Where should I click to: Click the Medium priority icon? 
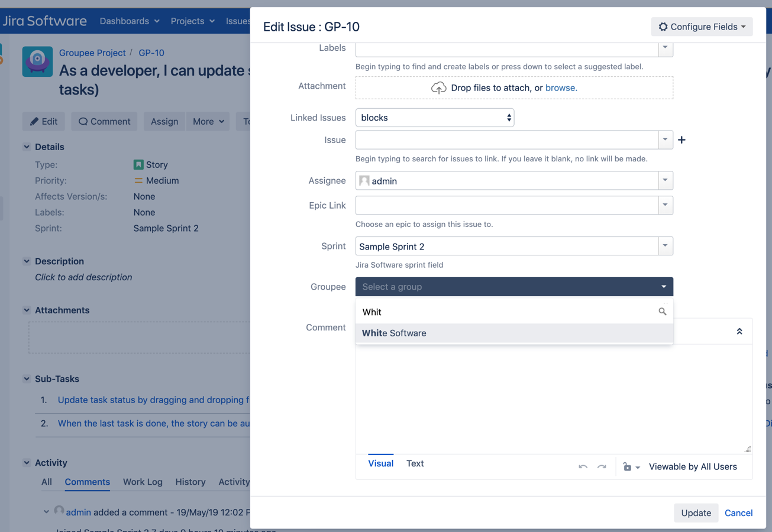[x=138, y=181]
